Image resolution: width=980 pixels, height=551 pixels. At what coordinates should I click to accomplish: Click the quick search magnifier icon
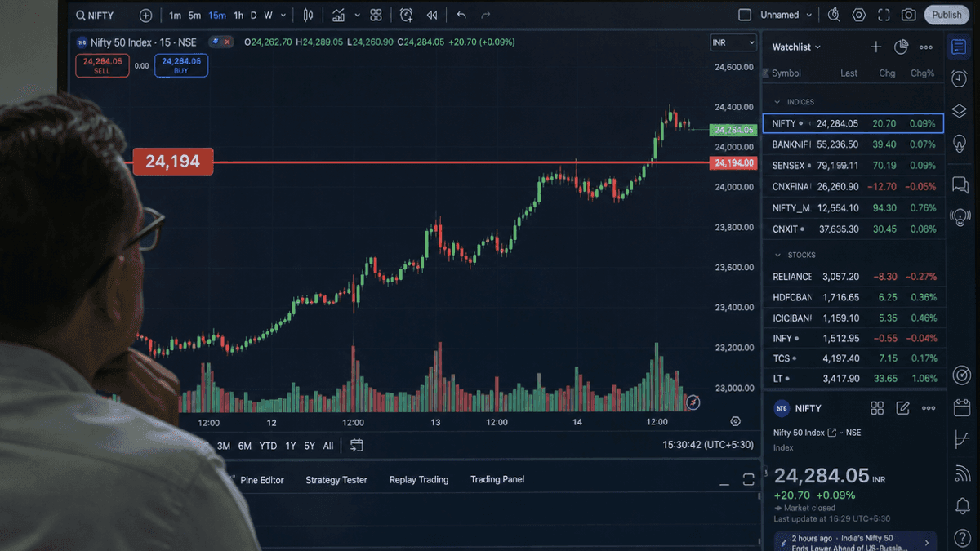pyautogui.click(x=834, y=15)
